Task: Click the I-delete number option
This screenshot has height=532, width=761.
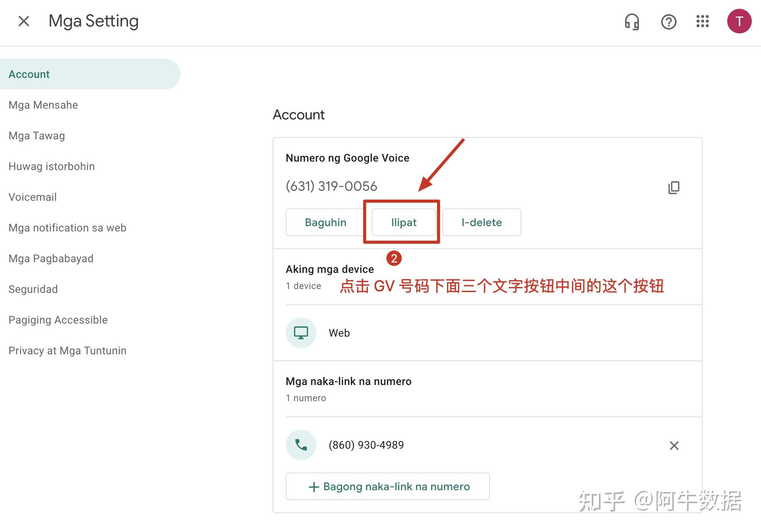Action: 482,222
